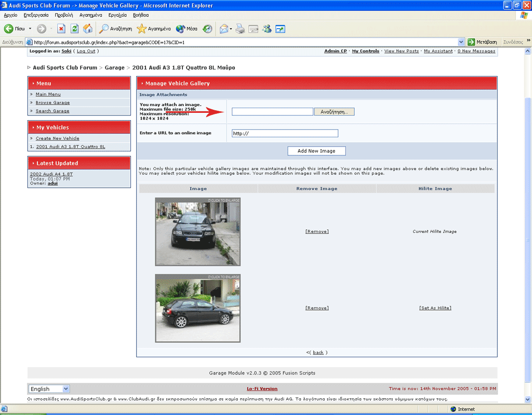Click the Print icon in toolbar
Viewport: 532px width, 415px height.
pos(240,29)
